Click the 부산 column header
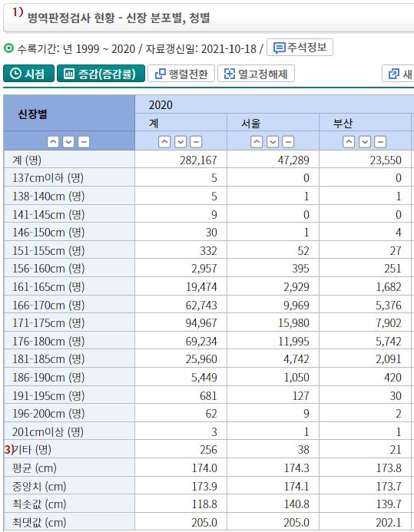This screenshot has width=414, height=532. (x=365, y=123)
